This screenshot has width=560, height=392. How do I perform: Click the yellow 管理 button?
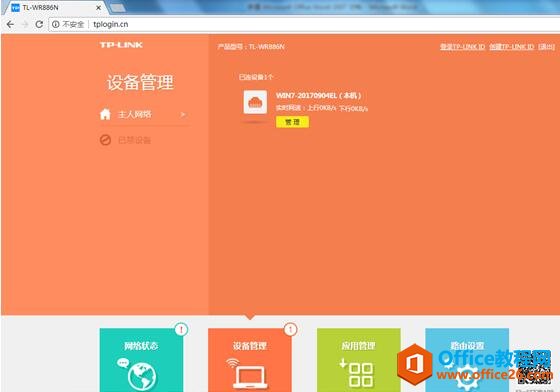click(292, 122)
